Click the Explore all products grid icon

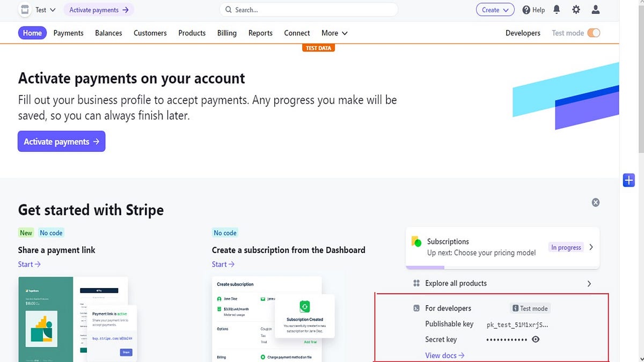point(417,283)
